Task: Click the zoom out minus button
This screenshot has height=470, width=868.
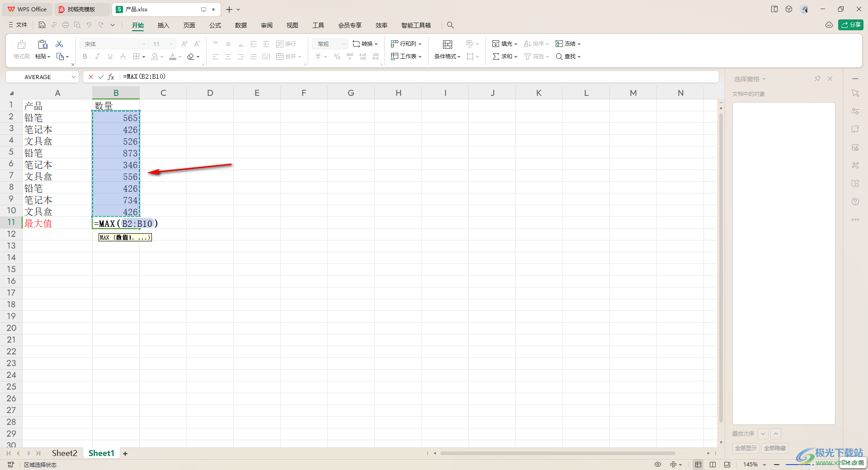Action: point(777,465)
